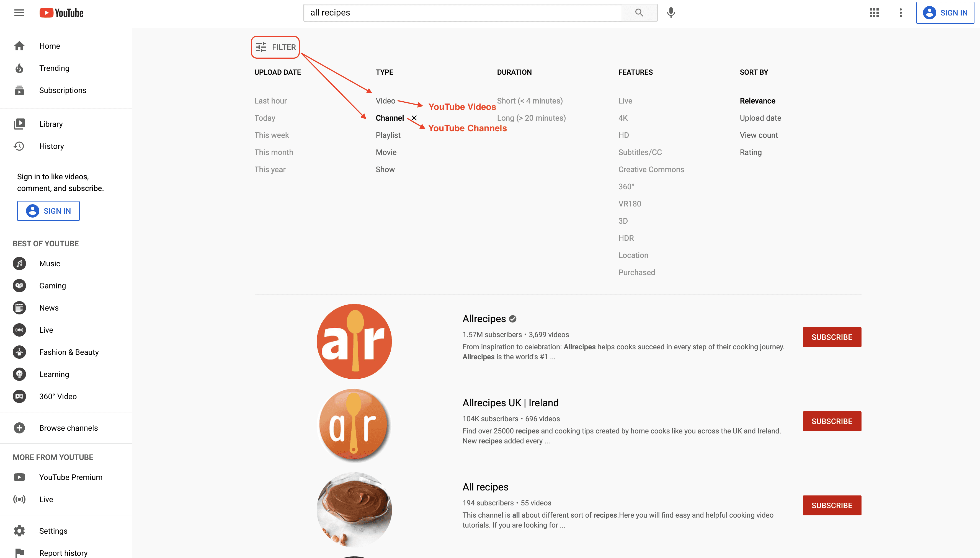
Task: Click the Gaming icon
Action: tap(19, 286)
